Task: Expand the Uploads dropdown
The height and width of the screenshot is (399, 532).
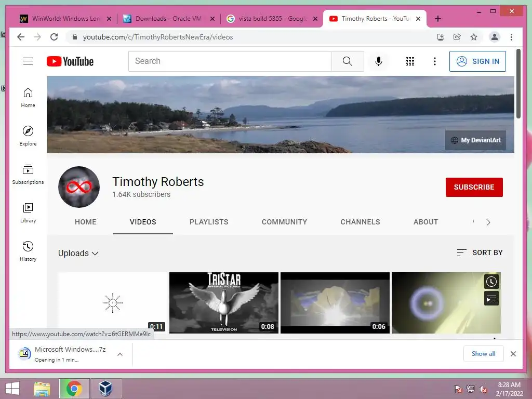Action: pyautogui.click(x=78, y=254)
